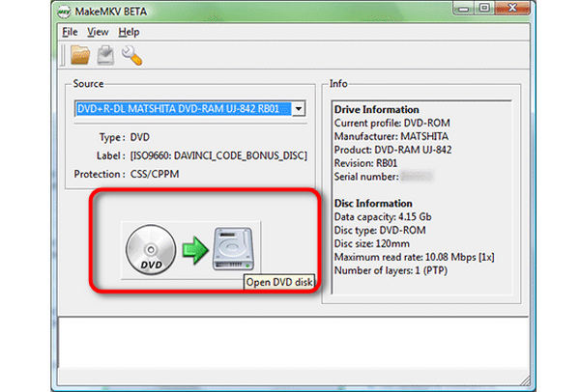Open files using the folder toolbar icon
Screen dimensions: 580x392
pyautogui.click(x=80, y=55)
